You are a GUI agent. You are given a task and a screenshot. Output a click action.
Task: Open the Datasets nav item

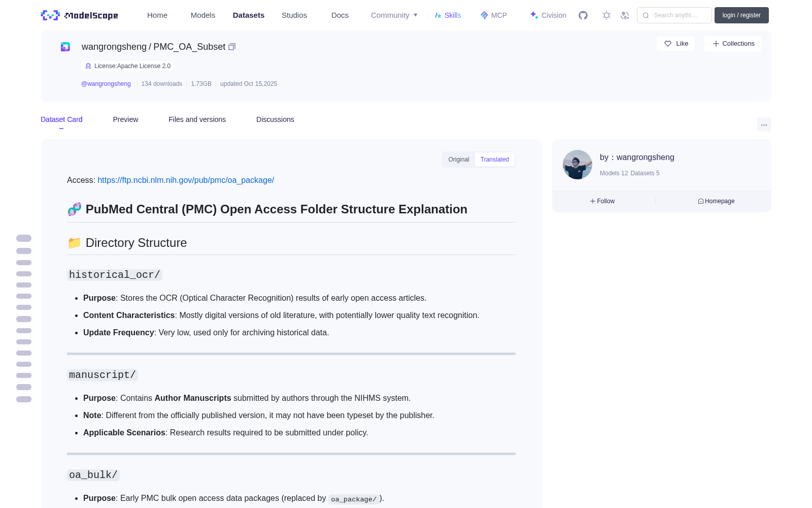coord(249,15)
